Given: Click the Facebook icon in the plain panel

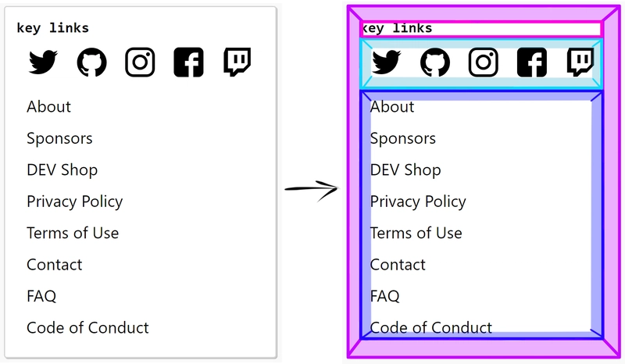Looking at the screenshot, I should pyautogui.click(x=188, y=62).
